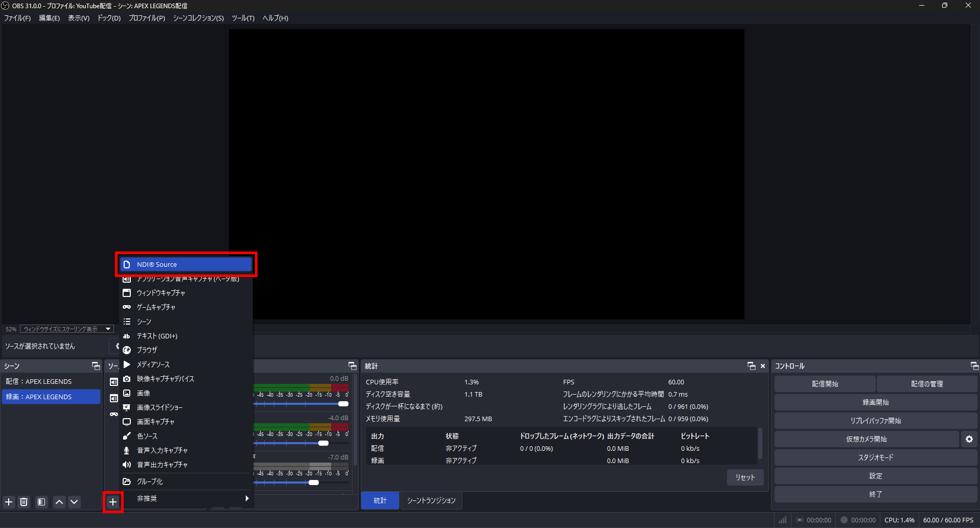The width and height of the screenshot is (980, 528).
Task: Open the scene filters icon
Action: (x=41, y=502)
